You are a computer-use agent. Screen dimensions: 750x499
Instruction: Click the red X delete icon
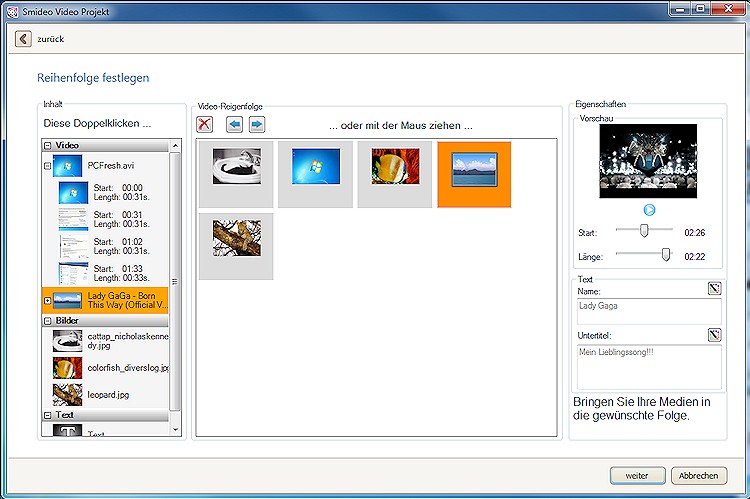click(x=204, y=124)
